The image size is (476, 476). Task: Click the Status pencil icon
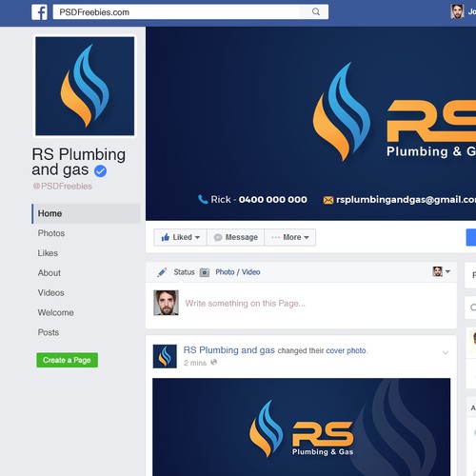tap(162, 272)
